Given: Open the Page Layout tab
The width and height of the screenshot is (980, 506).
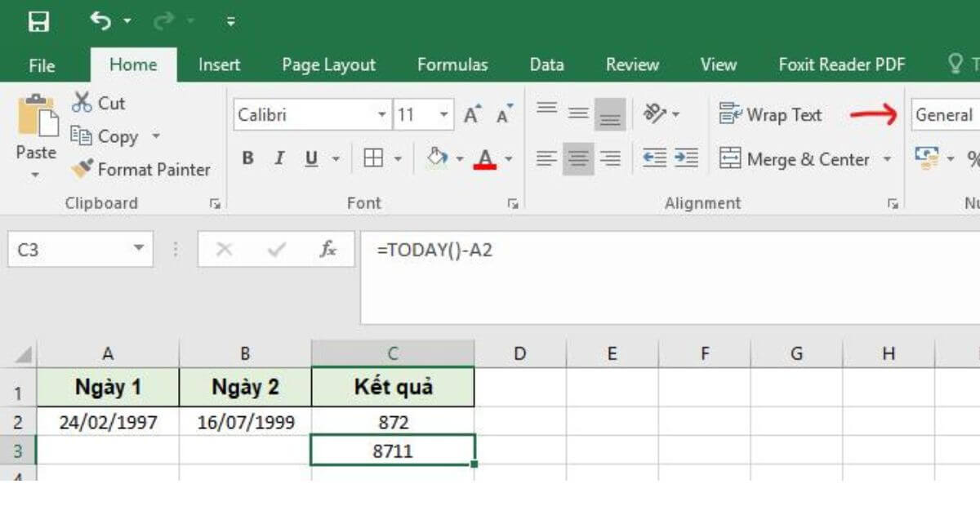Looking at the screenshot, I should point(328,65).
